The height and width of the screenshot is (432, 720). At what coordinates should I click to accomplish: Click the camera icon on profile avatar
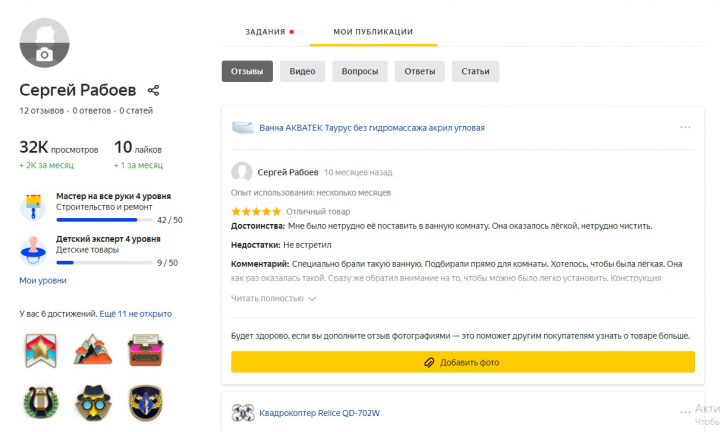pyautogui.click(x=44, y=55)
